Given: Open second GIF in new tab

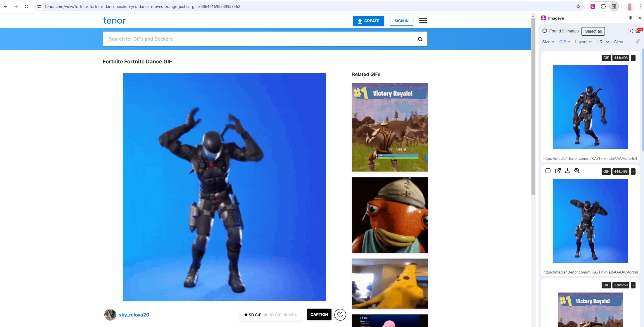Looking at the screenshot, I should (558, 171).
